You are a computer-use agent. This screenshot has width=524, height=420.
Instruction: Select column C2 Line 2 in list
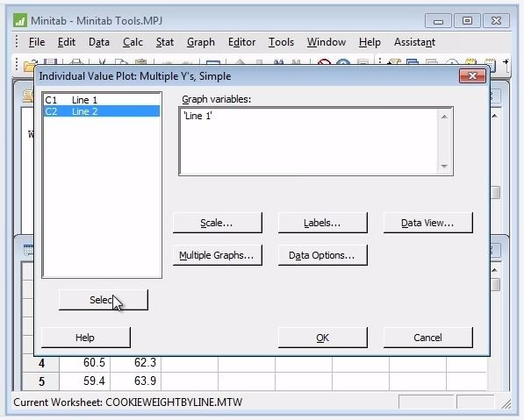[102, 111]
